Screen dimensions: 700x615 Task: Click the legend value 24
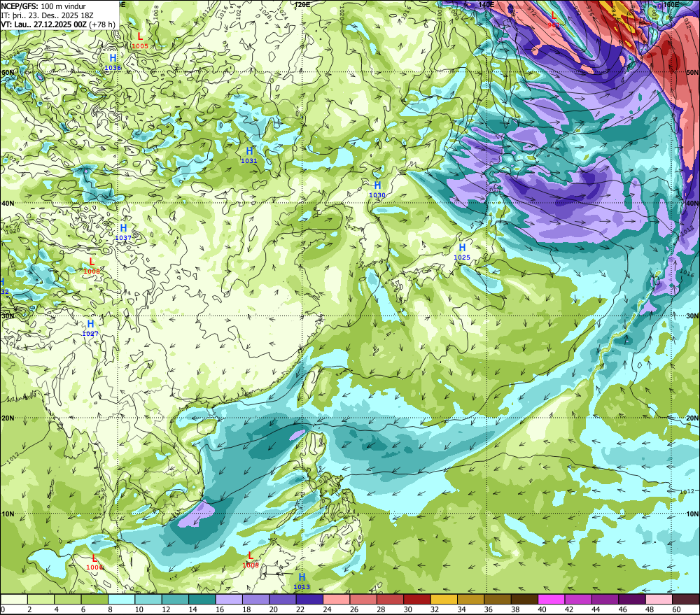coord(327,609)
